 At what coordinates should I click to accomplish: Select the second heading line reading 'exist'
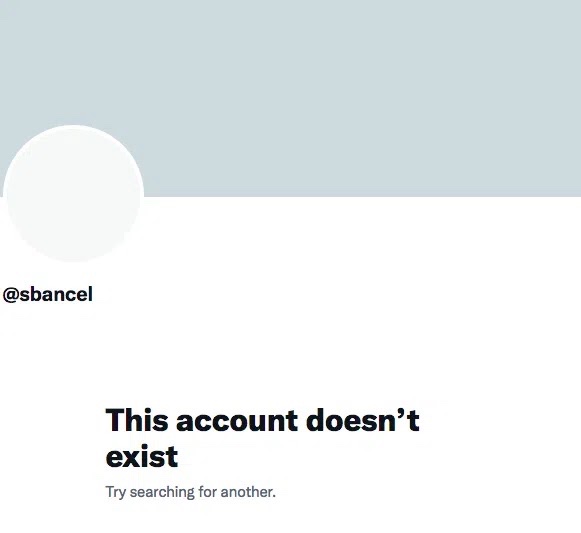coord(142,456)
